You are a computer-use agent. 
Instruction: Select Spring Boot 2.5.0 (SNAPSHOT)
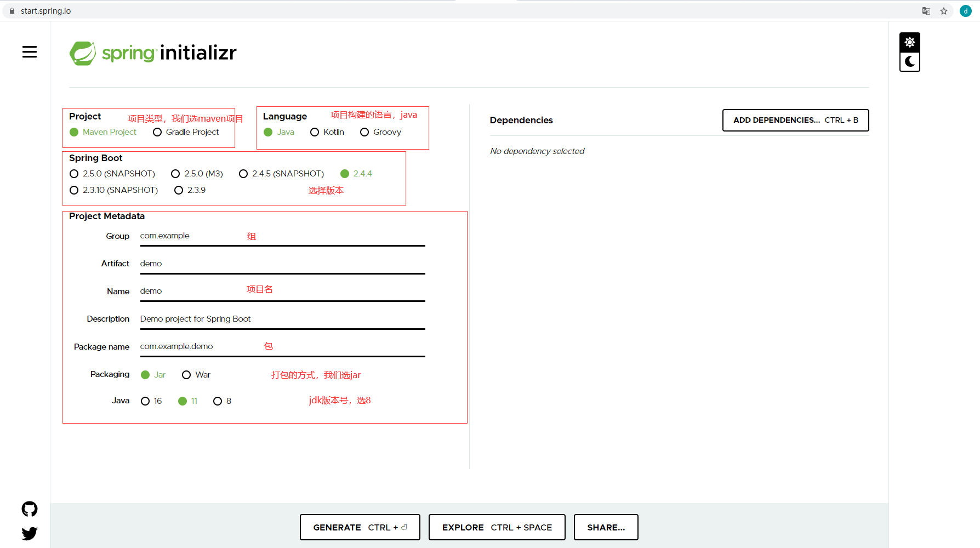tap(112, 174)
